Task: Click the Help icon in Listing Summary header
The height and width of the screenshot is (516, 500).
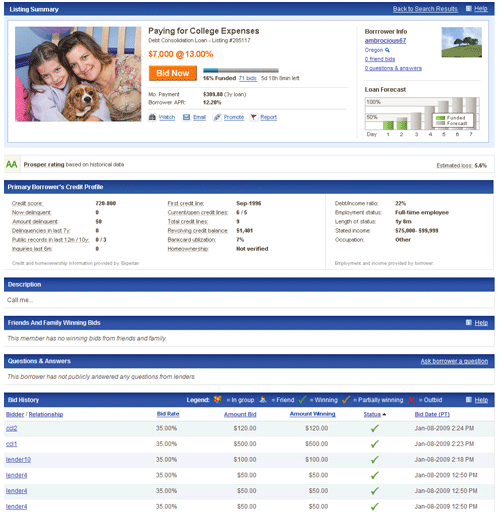Action: click(x=469, y=9)
